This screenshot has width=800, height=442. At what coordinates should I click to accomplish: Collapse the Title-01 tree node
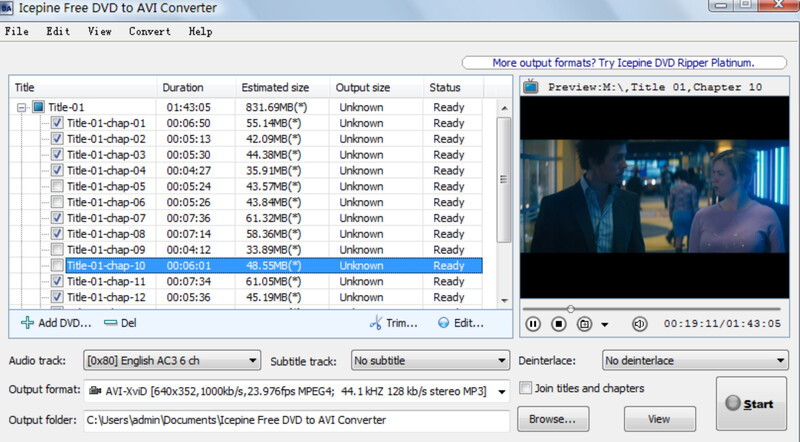coord(21,107)
